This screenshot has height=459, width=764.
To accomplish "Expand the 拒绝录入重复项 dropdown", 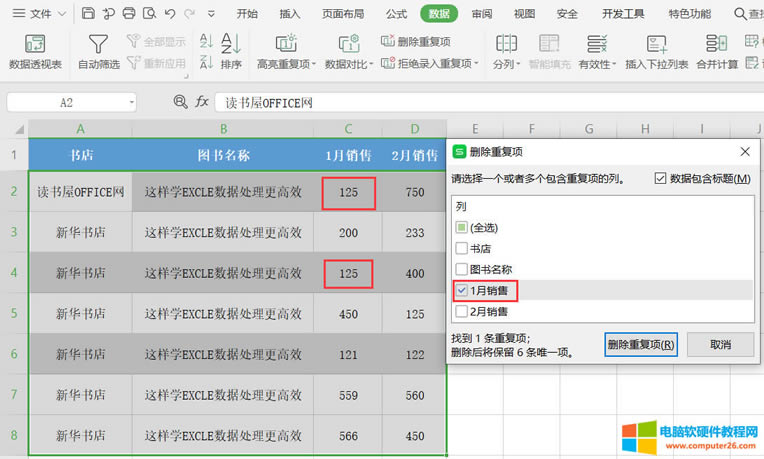I will coord(476,64).
